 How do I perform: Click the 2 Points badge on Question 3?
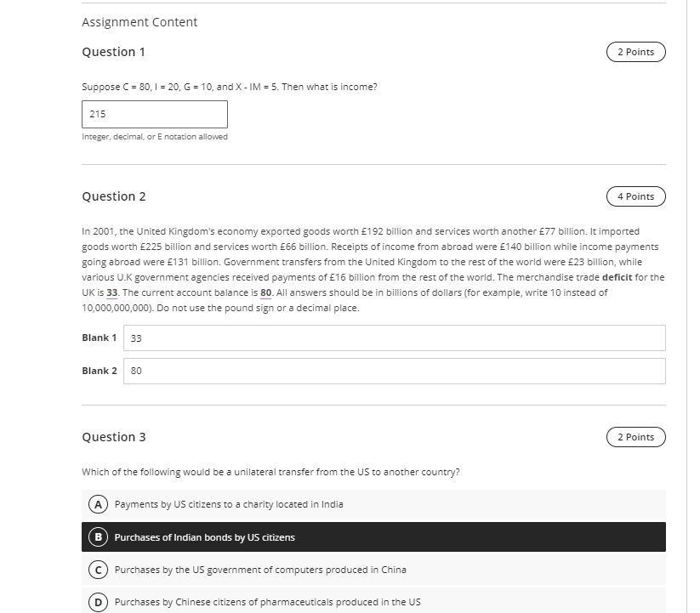point(635,437)
